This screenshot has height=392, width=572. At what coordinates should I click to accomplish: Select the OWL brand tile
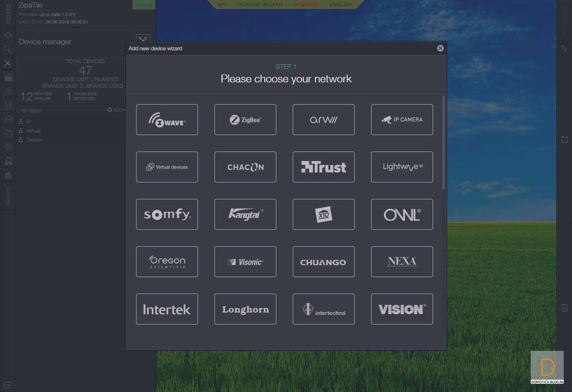click(x=402, y=214)
